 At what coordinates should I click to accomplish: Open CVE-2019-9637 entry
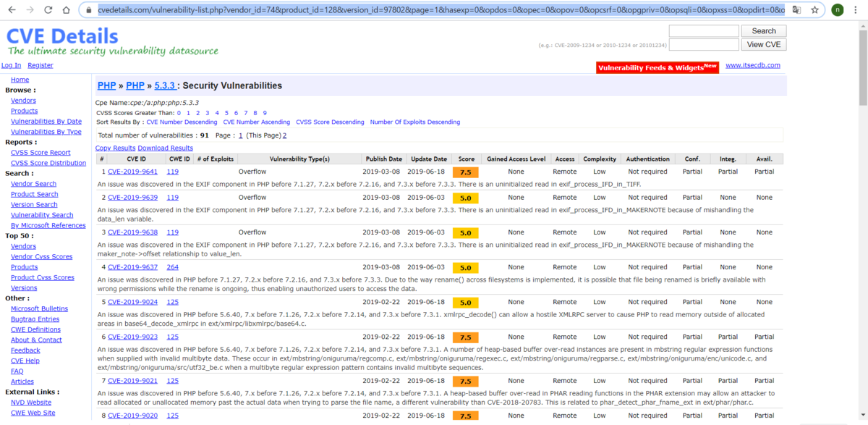pyautogui.click(x=132, y=267)
